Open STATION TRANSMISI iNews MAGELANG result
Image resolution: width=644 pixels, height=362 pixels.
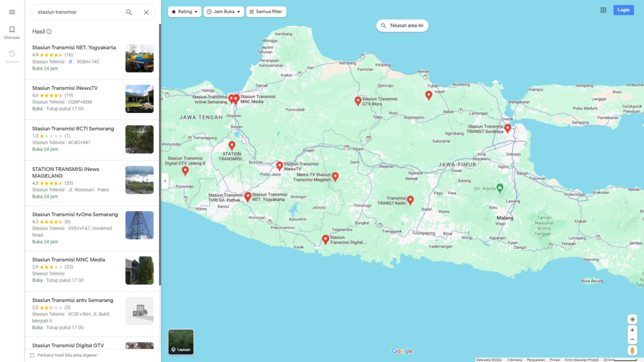point(92,183)
